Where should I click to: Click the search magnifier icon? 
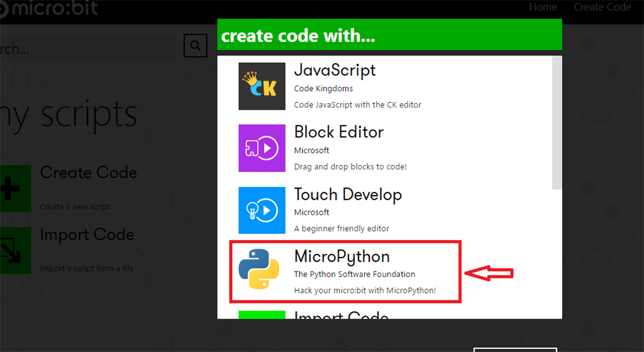pos(196,45)
